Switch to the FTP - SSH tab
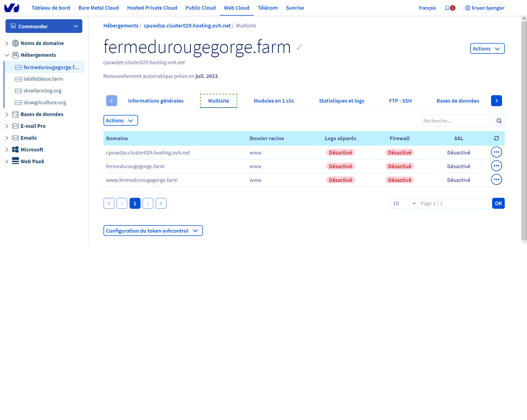The height and width of the screenshot is (420, 527). [400, 101]
